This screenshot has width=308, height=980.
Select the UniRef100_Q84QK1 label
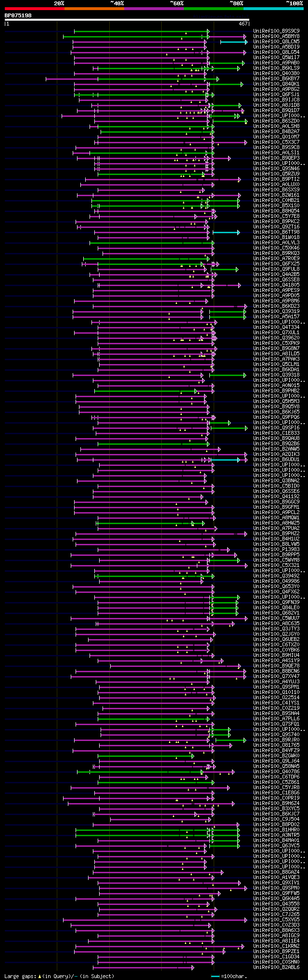(276, 84)
